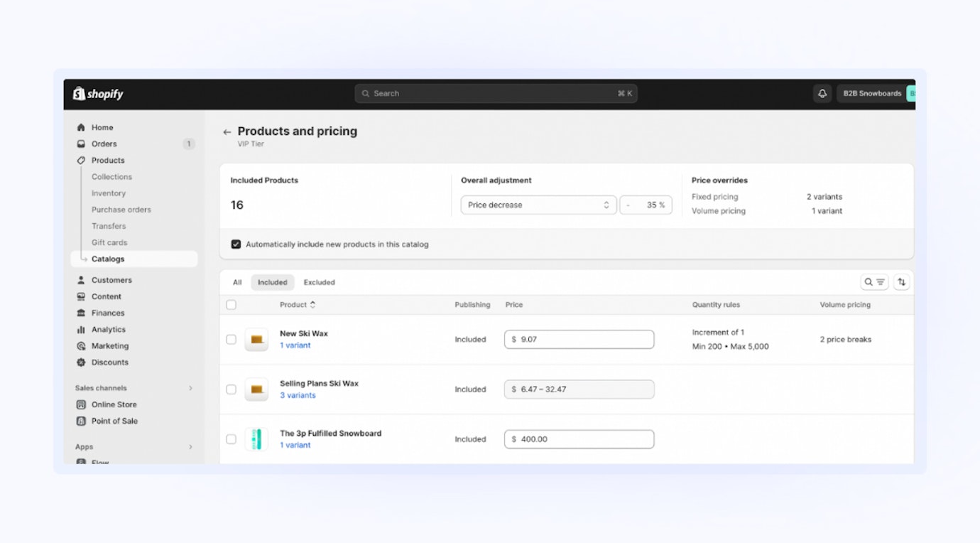The height and width of the screenshot is (543, 980).
Task: Select the New Ski Wax row checkbox
Action: (x=231, y=339)
